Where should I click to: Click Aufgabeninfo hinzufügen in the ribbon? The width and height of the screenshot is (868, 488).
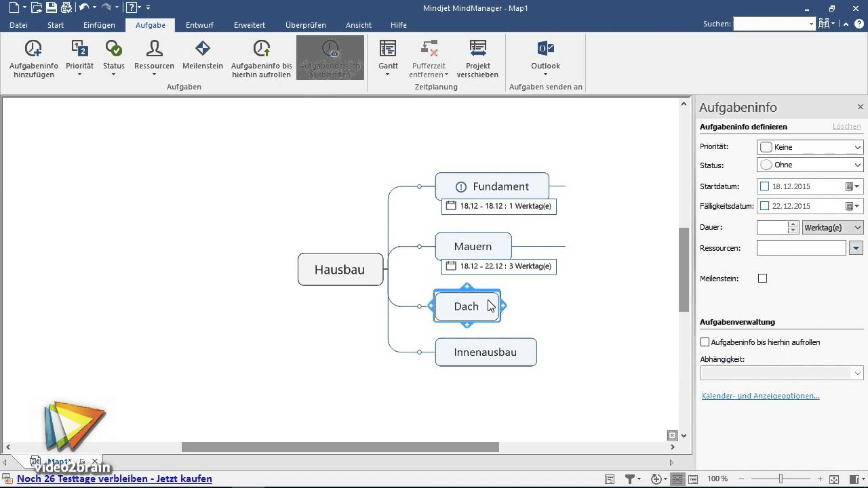(33, 58)
